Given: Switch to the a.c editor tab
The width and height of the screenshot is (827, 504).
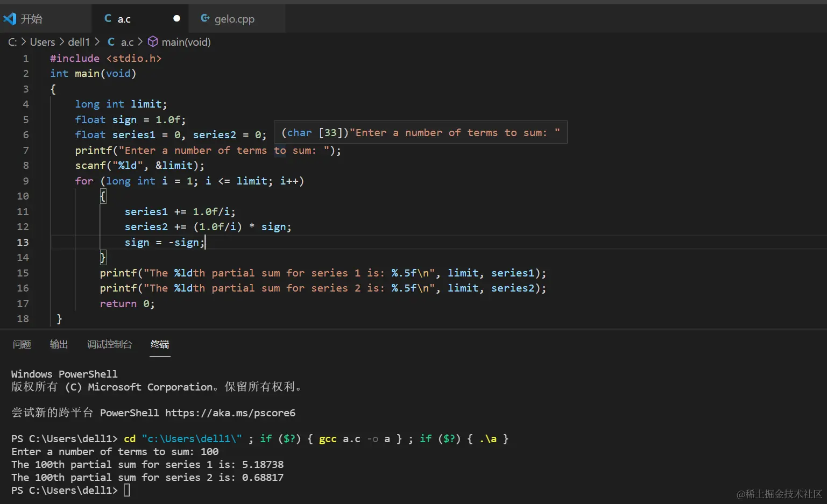Looking at the screenshot, I should pos(140,19).
